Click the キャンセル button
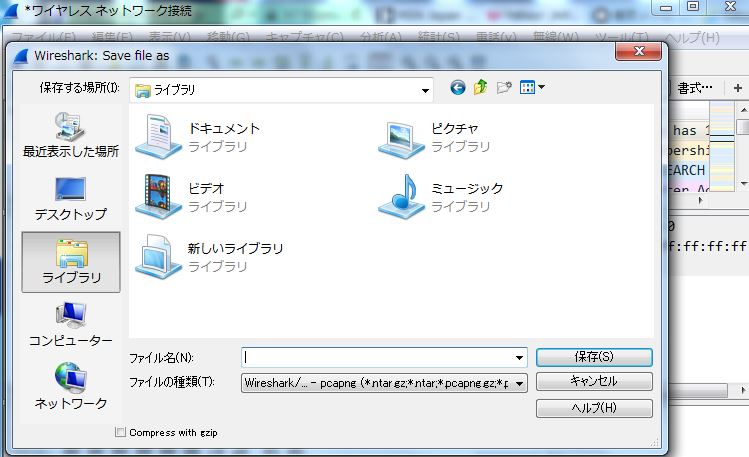 click(x=594, y=381)
